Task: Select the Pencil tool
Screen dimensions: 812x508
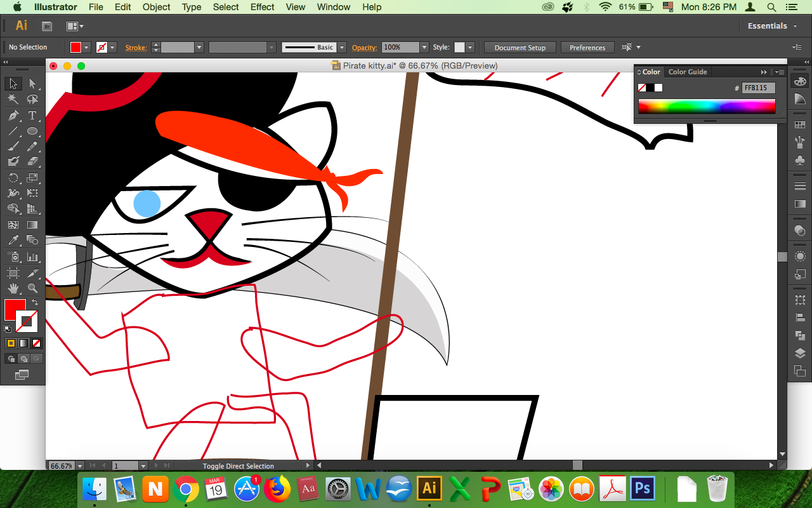Action: pyautogui.click(x=32, y=147)
